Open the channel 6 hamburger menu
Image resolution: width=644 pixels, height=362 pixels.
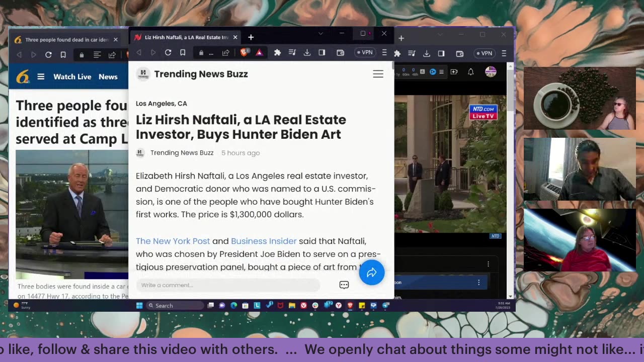[x=41, y=76]
